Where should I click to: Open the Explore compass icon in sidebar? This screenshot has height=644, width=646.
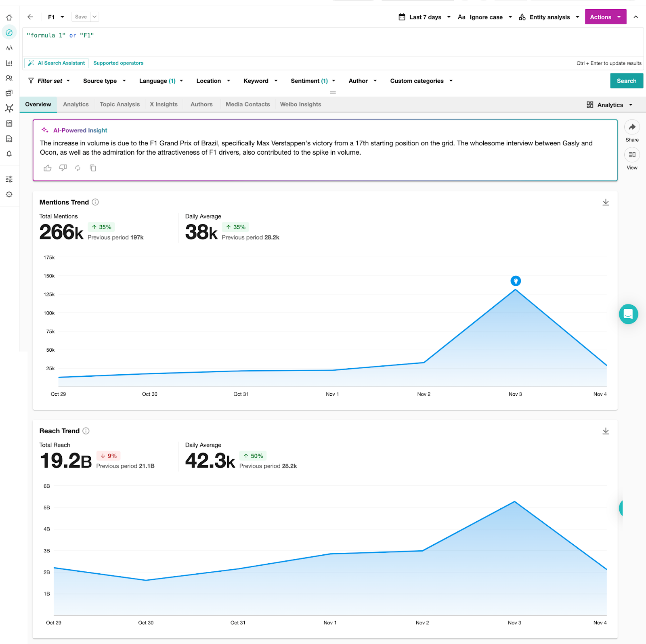(9, 33)
